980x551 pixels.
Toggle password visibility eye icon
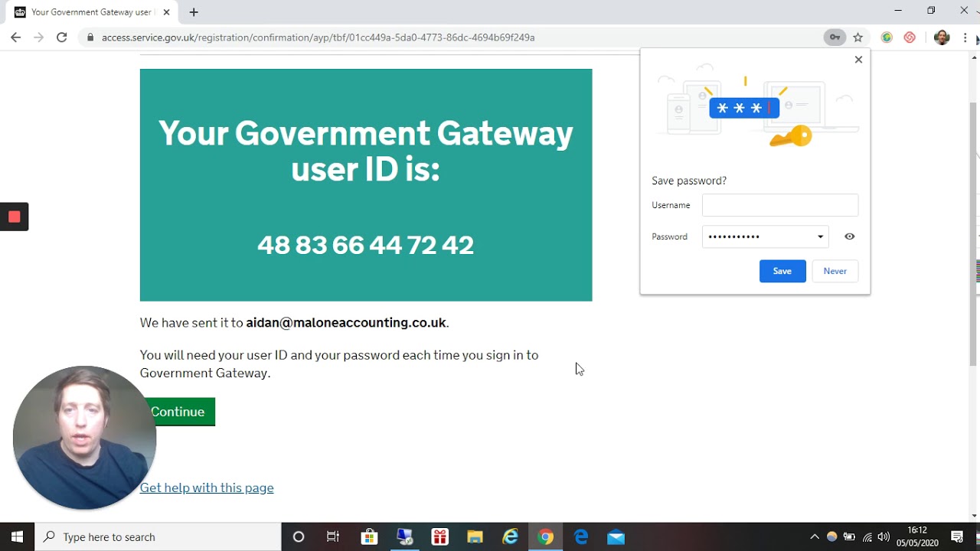[x=849, y=236]
